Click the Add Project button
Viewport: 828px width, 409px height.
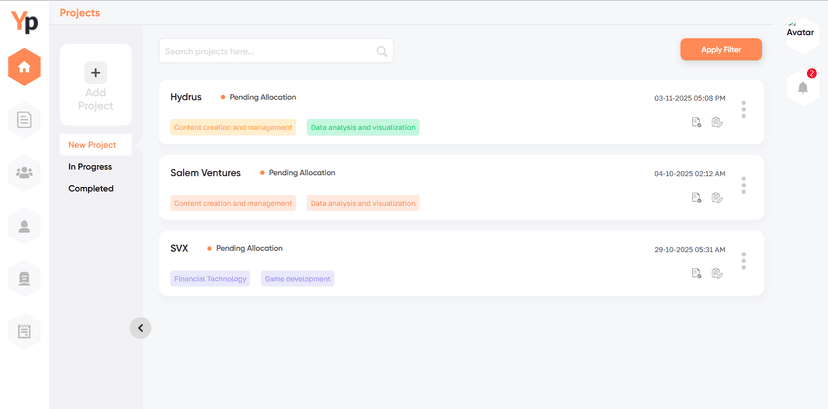point(96,84)
